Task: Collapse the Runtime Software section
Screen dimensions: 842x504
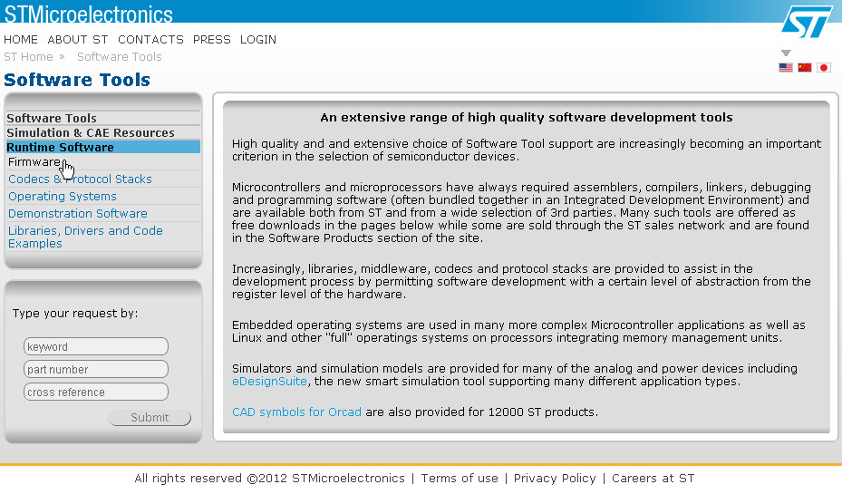Action: pyautogui.click(x=103, y=147)
